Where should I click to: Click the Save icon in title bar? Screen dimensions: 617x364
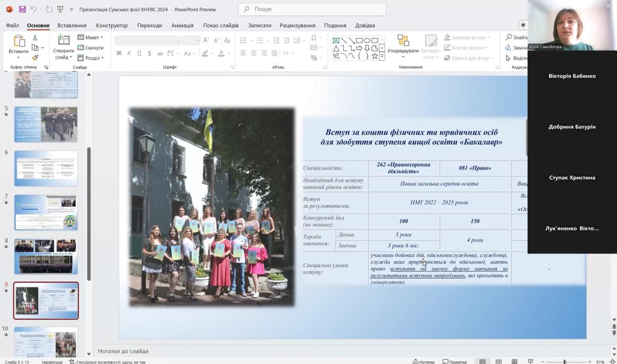22,9
